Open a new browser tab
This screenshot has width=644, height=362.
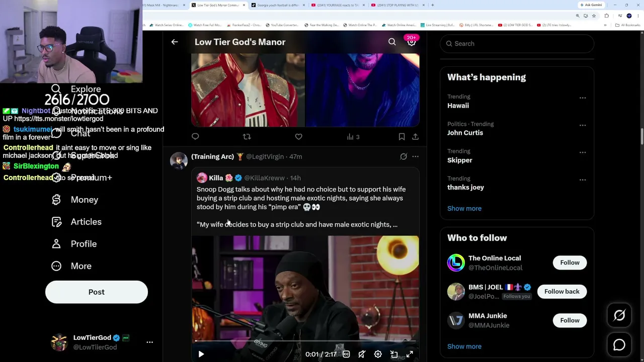click(x=433, y=5)
